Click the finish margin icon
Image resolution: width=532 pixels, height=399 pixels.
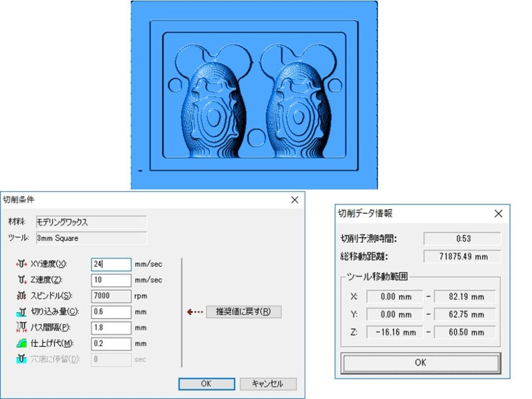(22, 344)
